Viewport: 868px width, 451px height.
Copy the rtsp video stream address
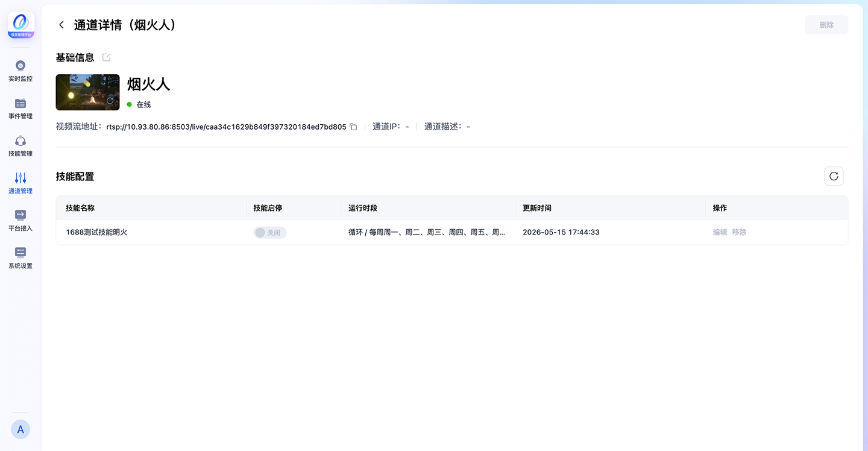pos(354,127)
